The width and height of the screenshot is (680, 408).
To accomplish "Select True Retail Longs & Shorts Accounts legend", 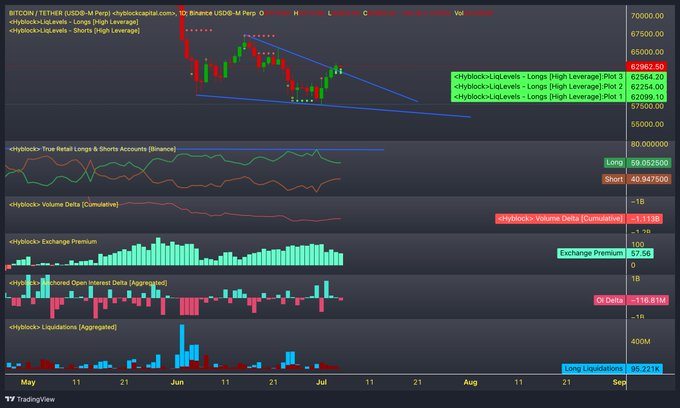I will pos(92,149).
